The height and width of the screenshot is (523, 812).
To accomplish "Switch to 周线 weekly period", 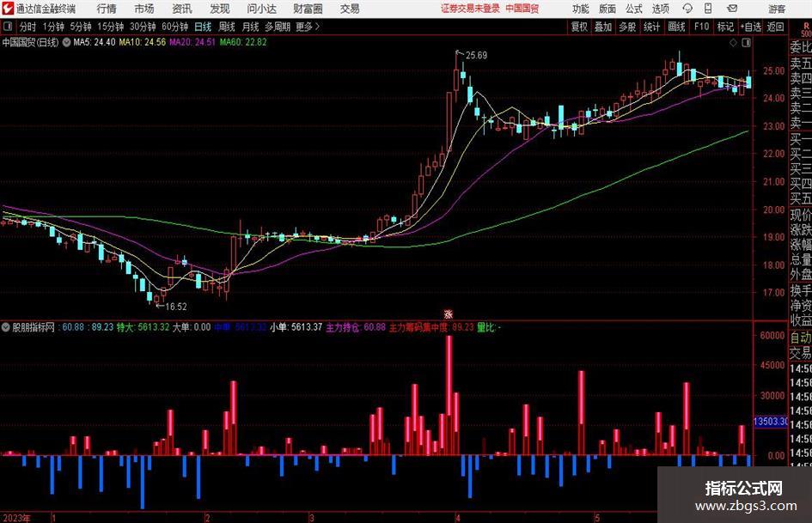I will [x=226, y=27].
